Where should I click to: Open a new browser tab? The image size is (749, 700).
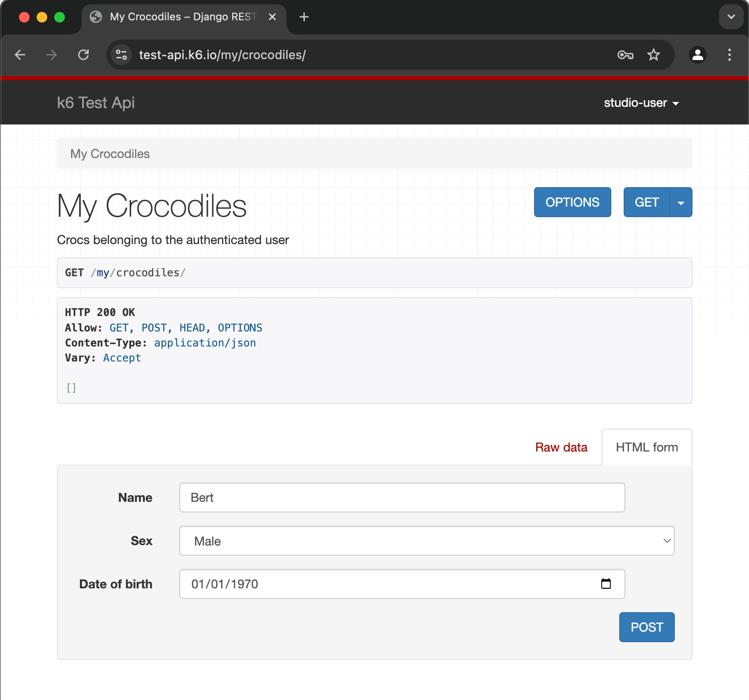point(304,17)
